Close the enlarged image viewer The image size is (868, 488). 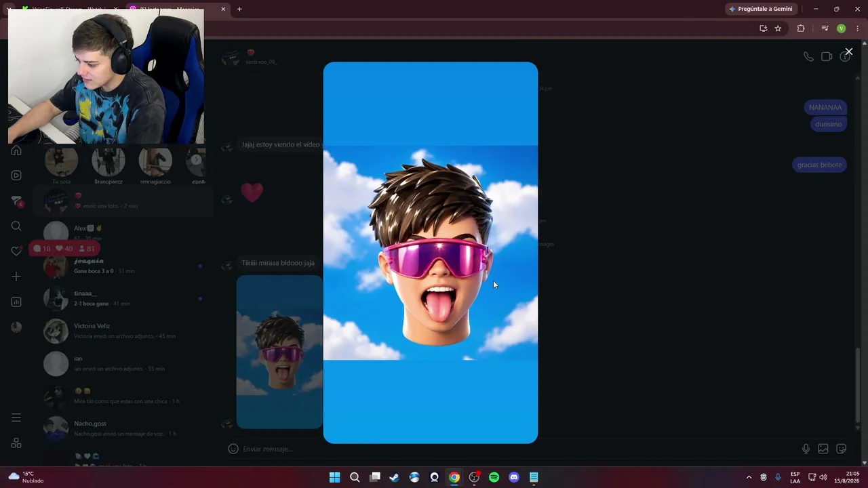tap(848, 52)
